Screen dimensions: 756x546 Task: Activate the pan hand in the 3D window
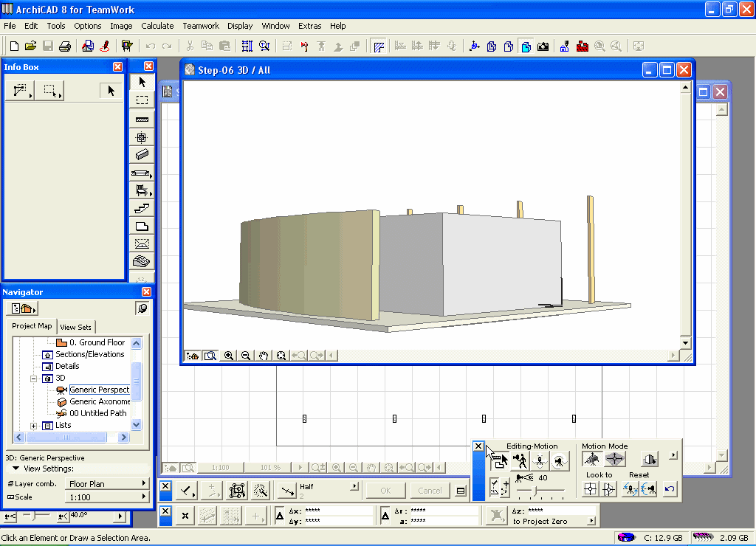coord(264,356)
